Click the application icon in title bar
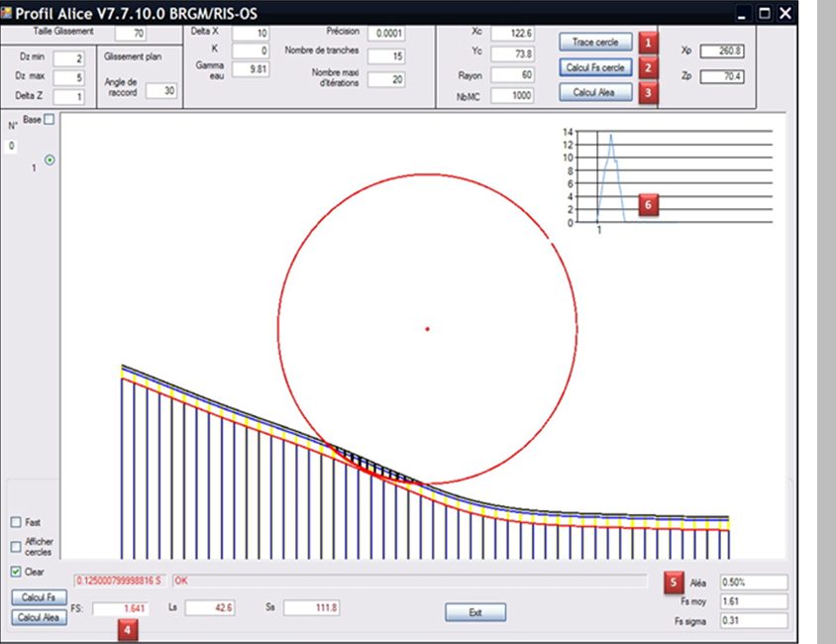The height and width of the screenshot is (644, 836). [x=7, y=14]
